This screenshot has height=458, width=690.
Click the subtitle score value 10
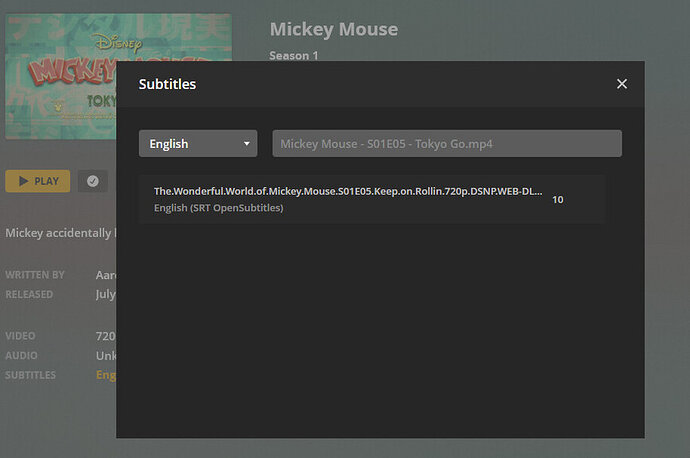pyautogui.click(x=558, y=200)
